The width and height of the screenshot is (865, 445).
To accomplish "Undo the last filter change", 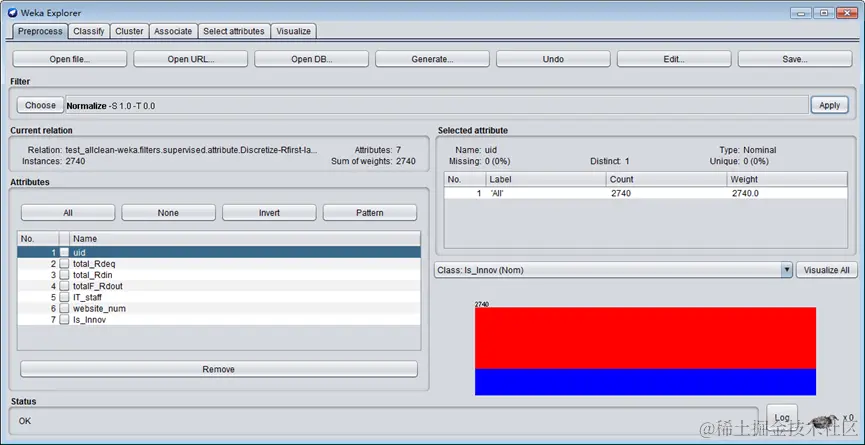I will pyautogui.click(x=553, y=59).
